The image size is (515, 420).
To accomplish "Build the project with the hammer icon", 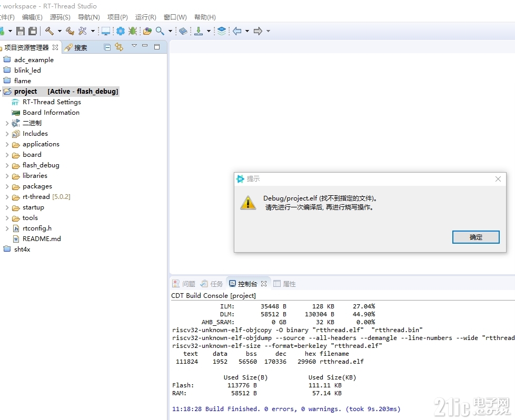I will point(49,31).
